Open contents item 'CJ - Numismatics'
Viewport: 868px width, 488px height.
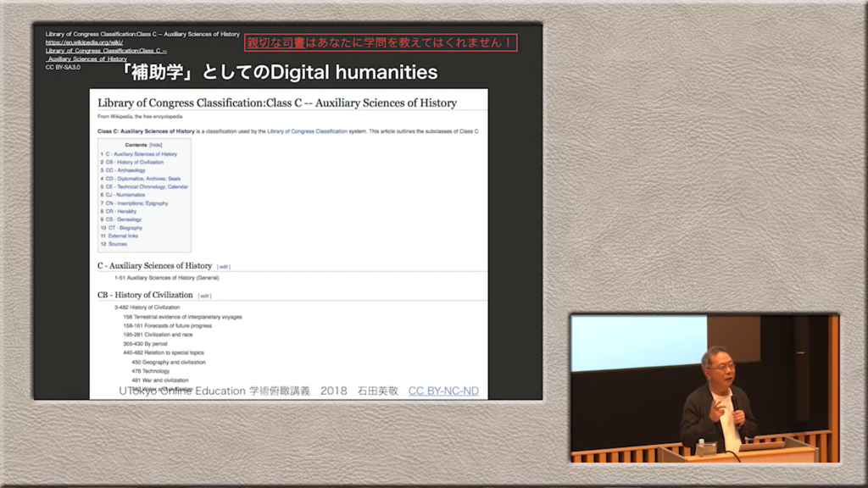click(125, 195)
